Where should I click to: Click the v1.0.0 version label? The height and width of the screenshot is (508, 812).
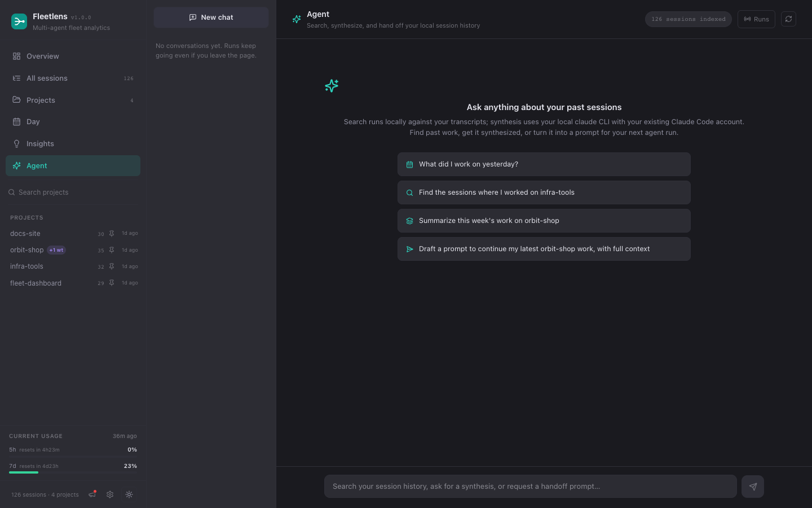[81, 17]
